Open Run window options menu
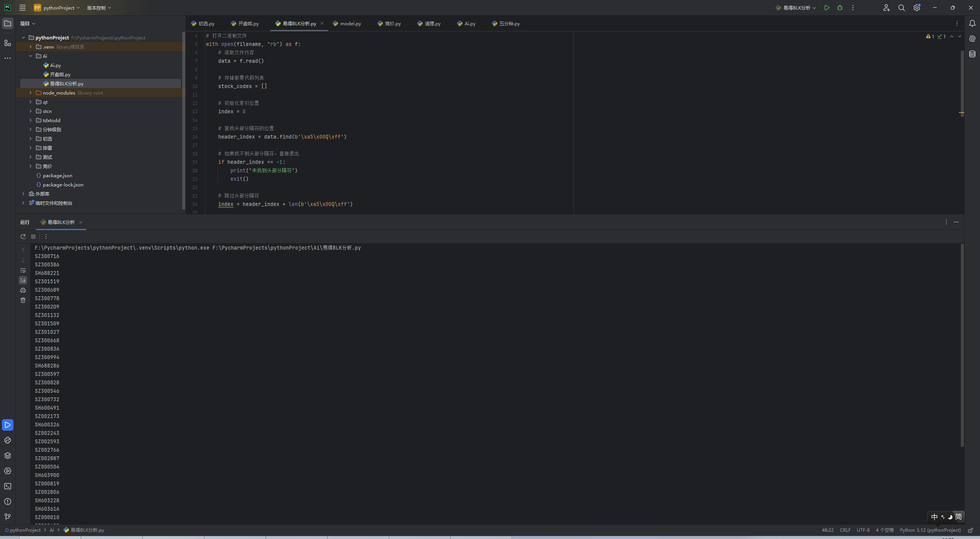This screenshot has width=980, height=539. [x=946, y=222]
